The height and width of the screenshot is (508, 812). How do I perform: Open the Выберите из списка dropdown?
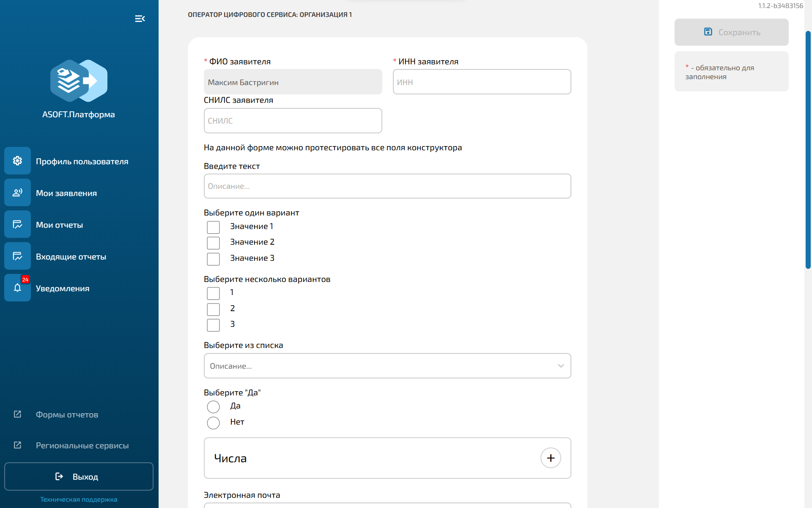(x=387, y=366)
